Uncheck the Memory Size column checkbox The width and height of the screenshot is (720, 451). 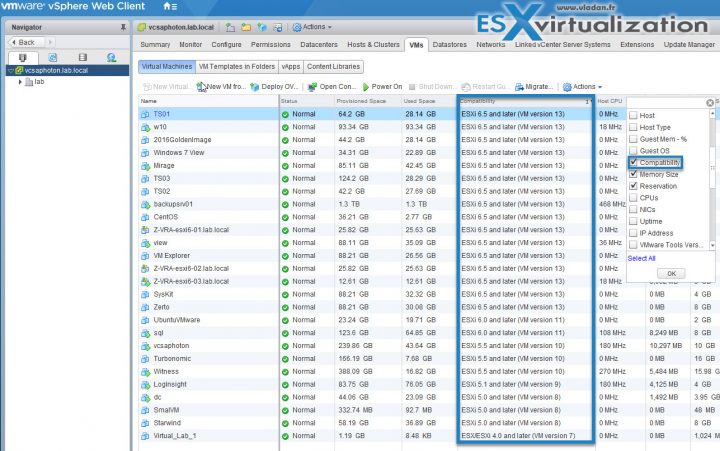[x=633, y=174]
